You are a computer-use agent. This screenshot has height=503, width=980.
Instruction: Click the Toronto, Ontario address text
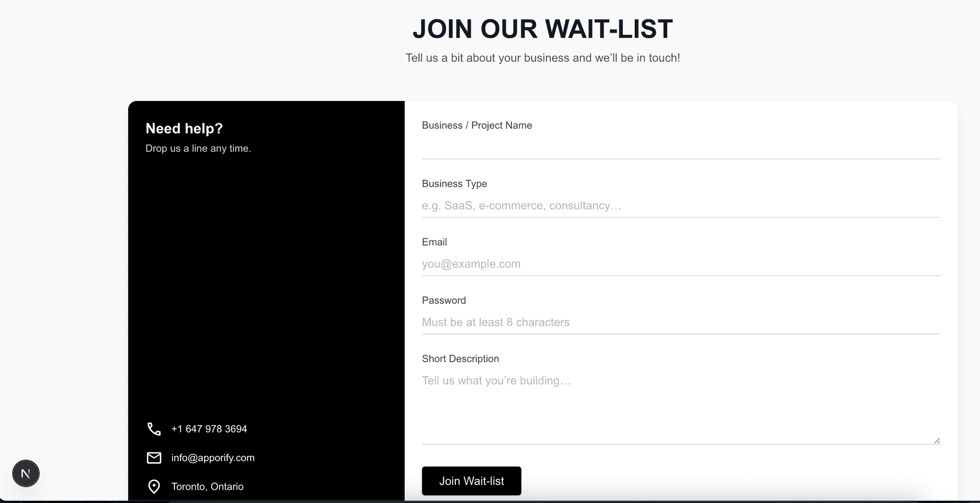pyautogui.click(x=207, y=487)
